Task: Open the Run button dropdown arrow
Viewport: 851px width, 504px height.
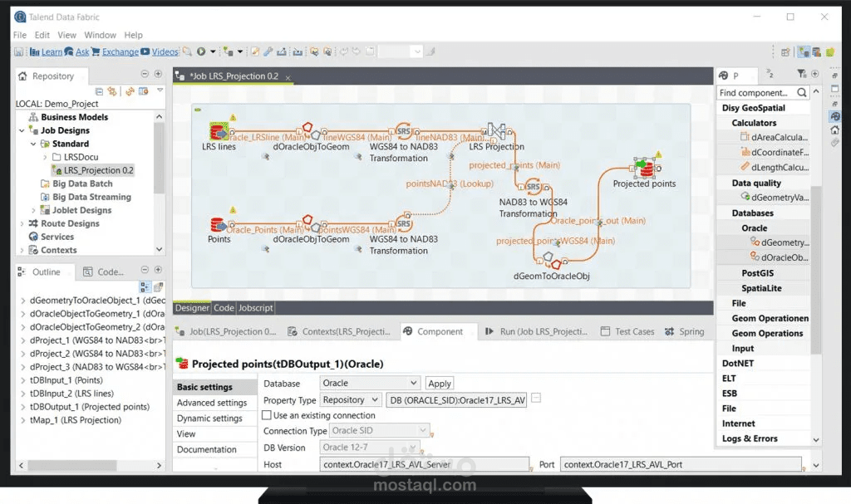Action: (213, 51)
